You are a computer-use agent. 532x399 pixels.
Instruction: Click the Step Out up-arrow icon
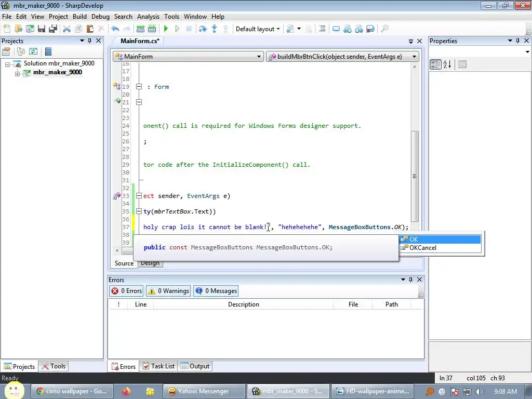tap(225, 29)
